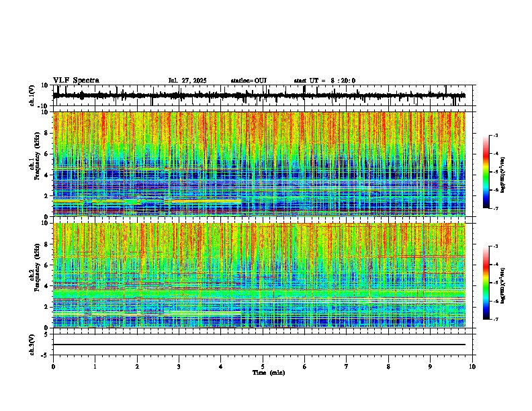
Task: Click the '4' kHz tick on ch.1 spectrogram
Action: pyautogui.click(x=47, y=175)
